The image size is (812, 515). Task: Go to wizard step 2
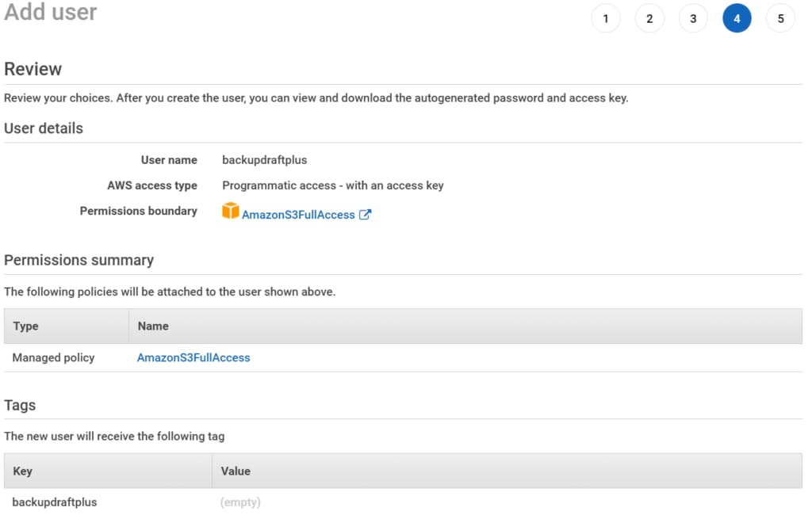649,19
